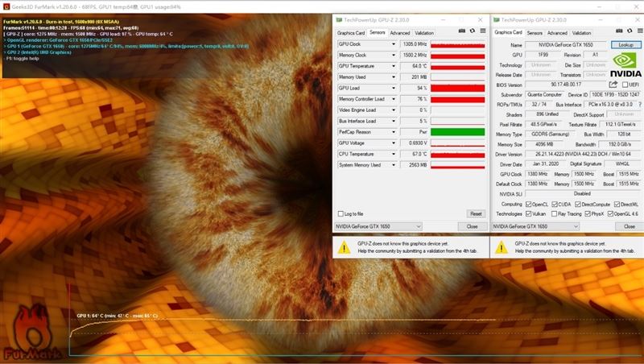Viewport: 644px width, 364px height.
Task: Click the Memory Size value 4096 MB
Action: [545, 144]
